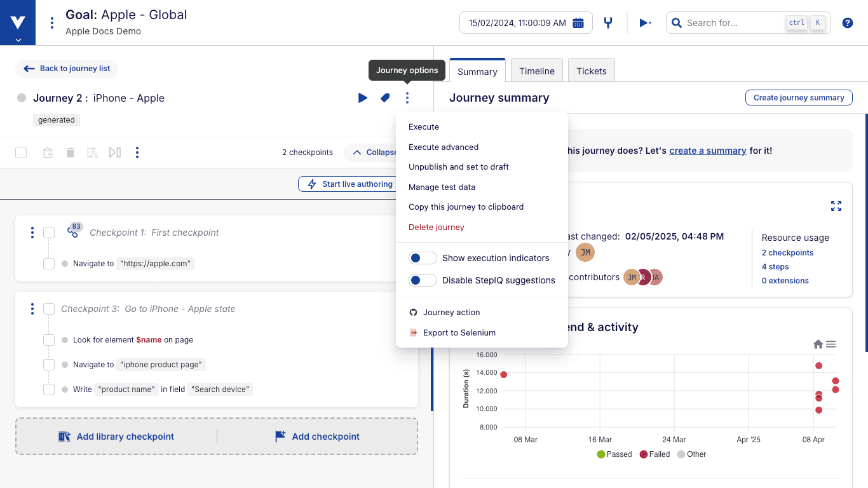The width and height of the screenshot is (868, 488).
Task: Open the Journey options three-dot menu
Action: (407, 98)
